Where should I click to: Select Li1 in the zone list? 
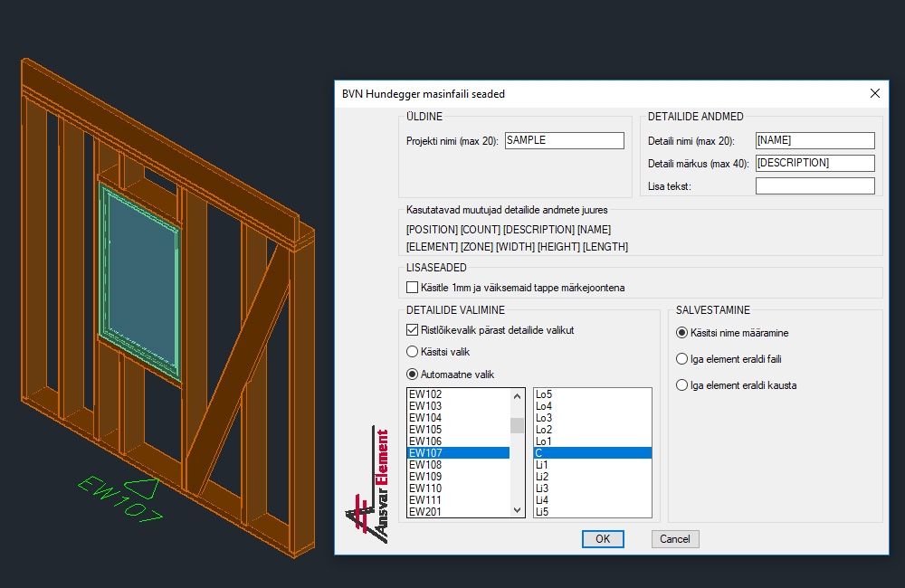point(593,464)
